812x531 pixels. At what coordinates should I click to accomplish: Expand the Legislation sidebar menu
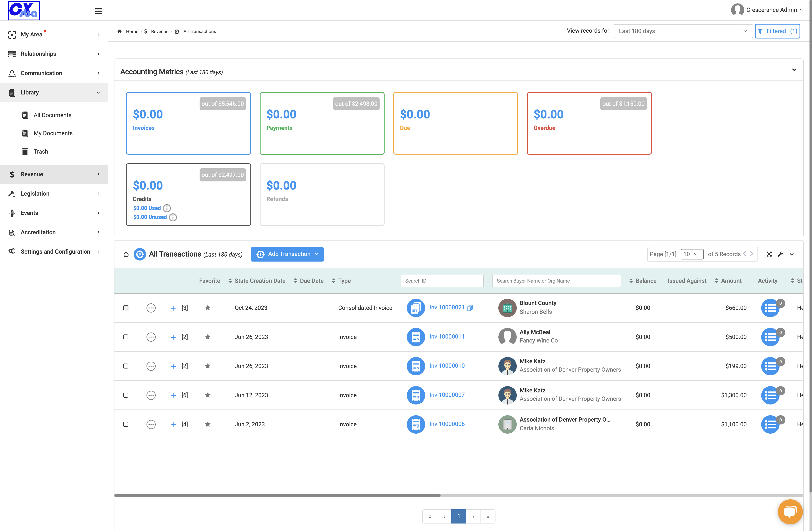coord(54,193)
